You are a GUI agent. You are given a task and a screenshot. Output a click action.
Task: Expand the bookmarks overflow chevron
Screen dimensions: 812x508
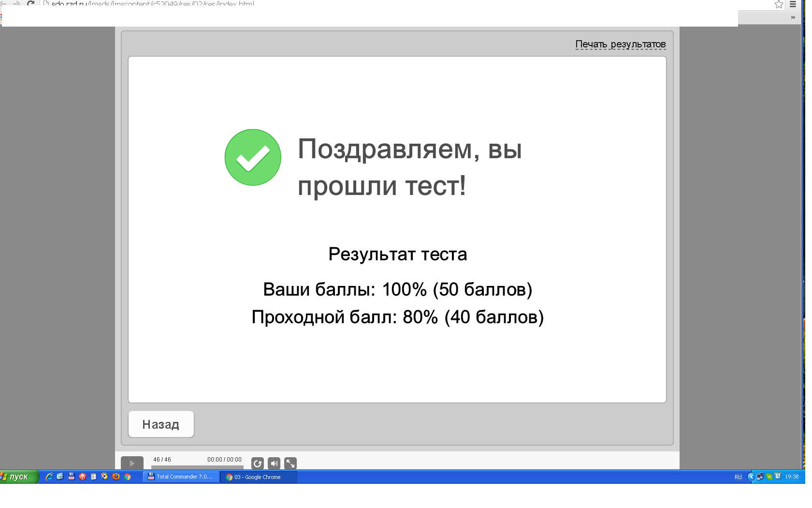tap(792, 17)
